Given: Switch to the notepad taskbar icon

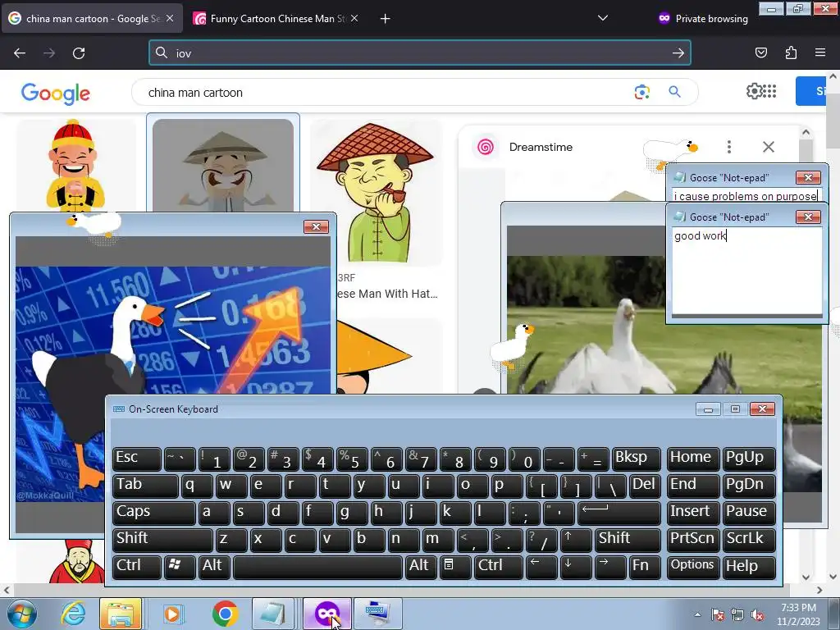Looking at the screenshot, I should pos(273,614).
